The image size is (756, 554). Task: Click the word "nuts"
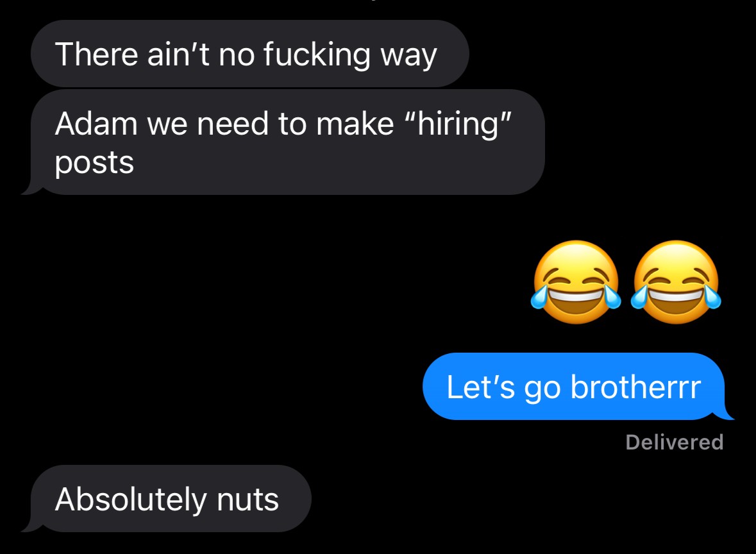pos(248,500)
